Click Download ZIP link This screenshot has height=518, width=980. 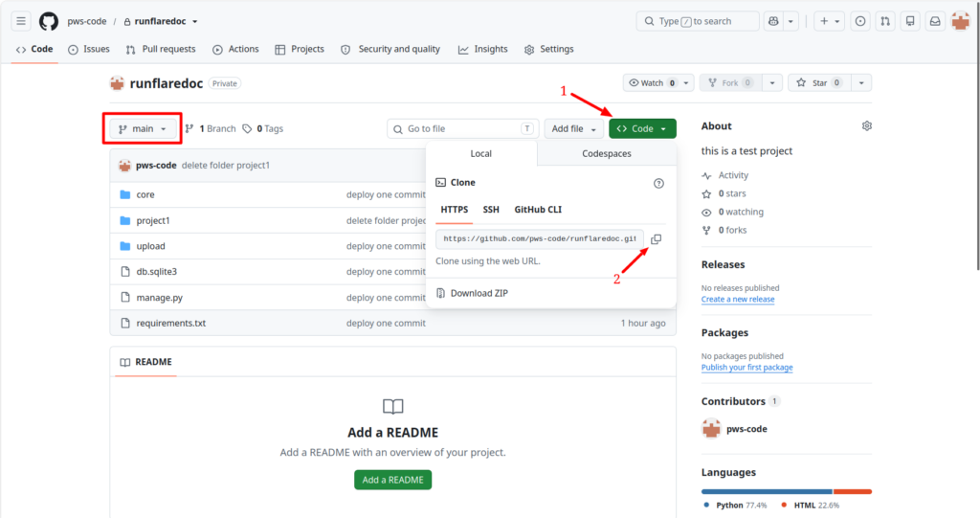(x=479, y=293)
